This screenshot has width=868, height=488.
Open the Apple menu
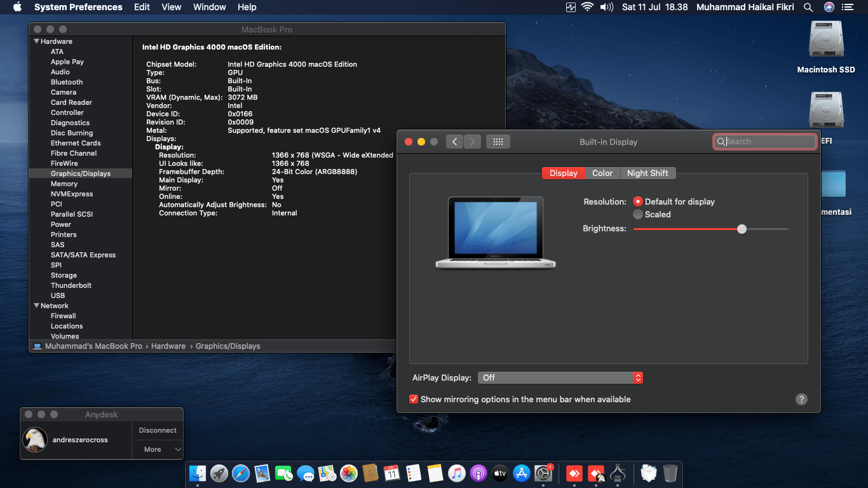pos(17,7)
